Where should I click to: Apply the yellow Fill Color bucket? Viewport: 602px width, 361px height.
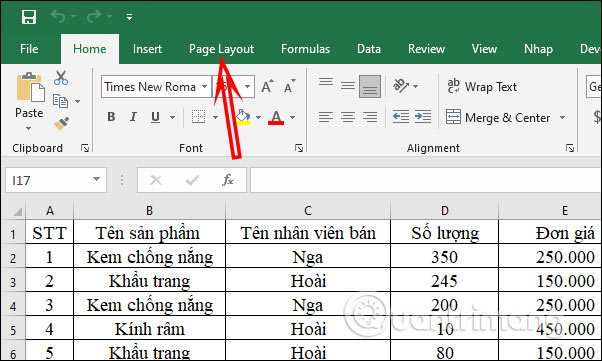click(x=243, y=117)
